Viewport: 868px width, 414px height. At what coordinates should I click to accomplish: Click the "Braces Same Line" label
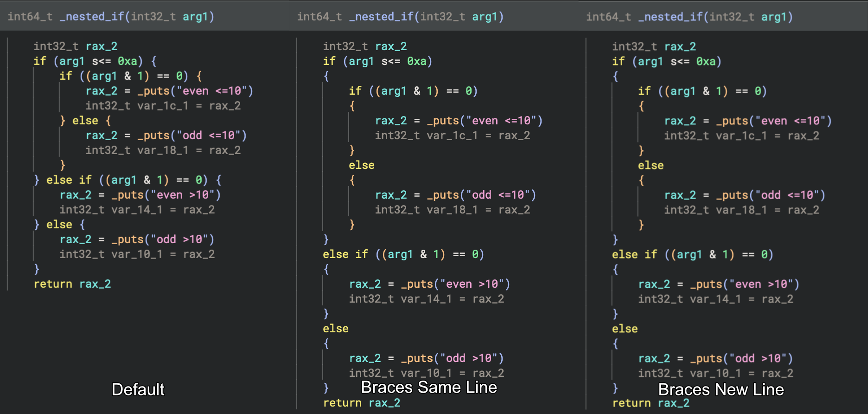429,387
